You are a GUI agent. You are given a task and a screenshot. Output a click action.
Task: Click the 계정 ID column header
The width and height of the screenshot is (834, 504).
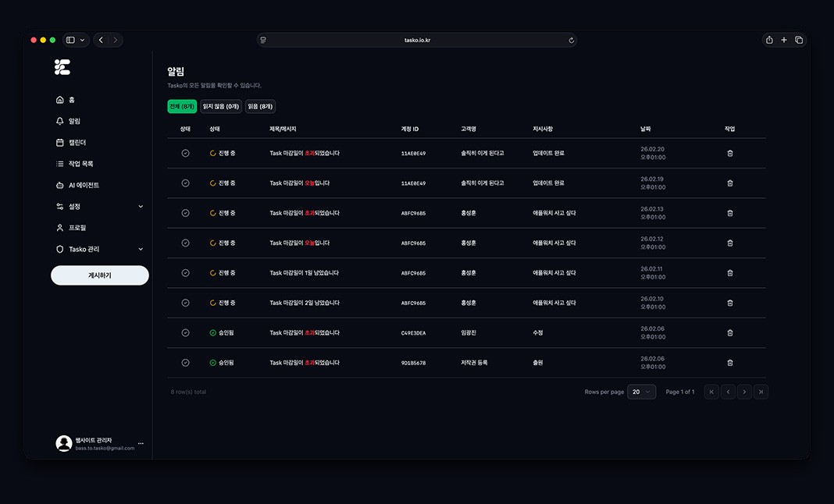point(409,130)
